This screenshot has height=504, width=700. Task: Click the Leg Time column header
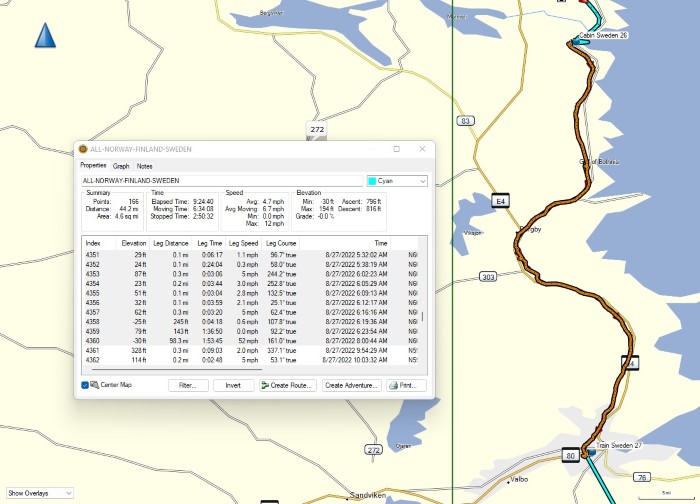coord(209,243)
